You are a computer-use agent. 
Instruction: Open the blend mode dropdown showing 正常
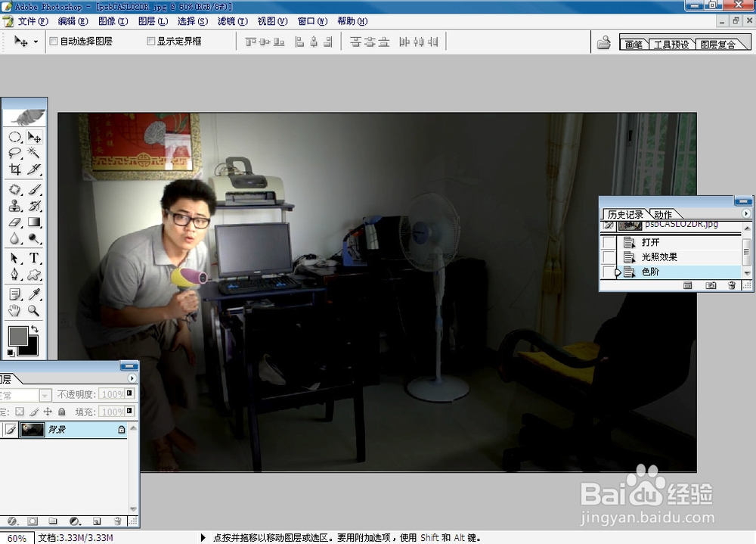(45, 394)
